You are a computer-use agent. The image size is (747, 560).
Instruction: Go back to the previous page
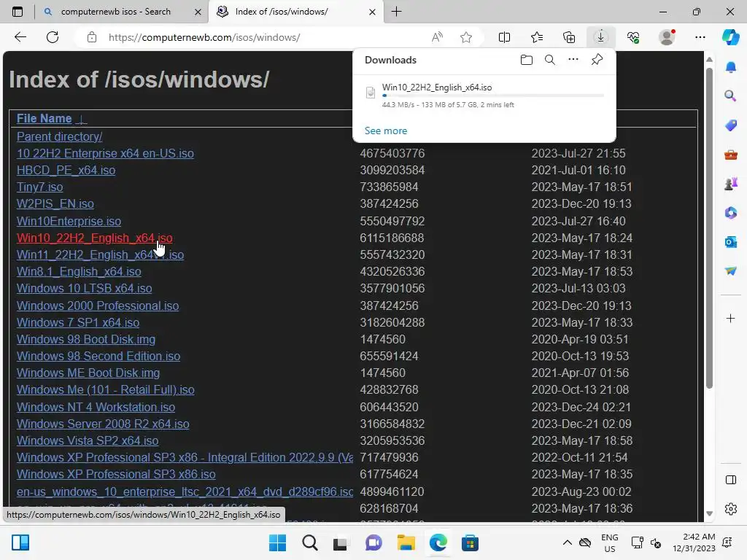[x=20, y=37]
